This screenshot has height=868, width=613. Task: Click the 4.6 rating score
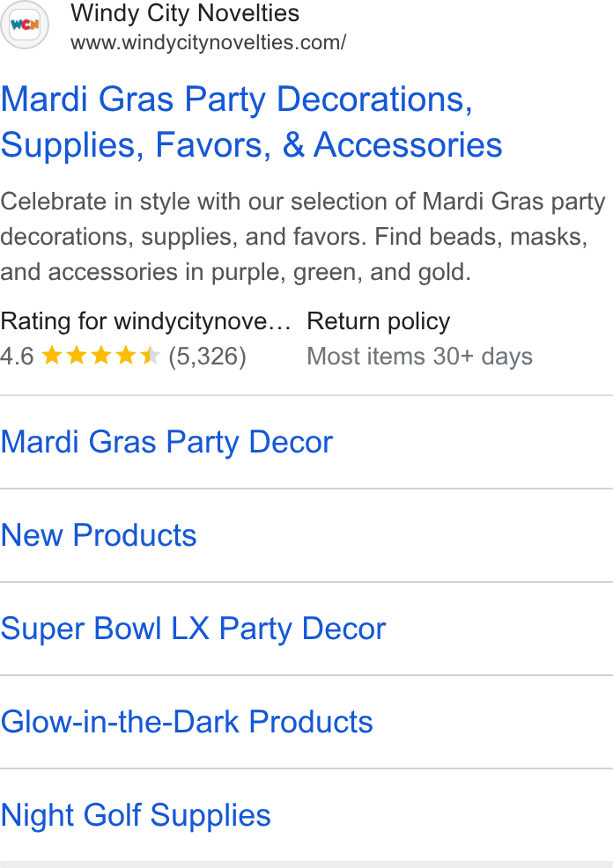[x=17, y=356]
